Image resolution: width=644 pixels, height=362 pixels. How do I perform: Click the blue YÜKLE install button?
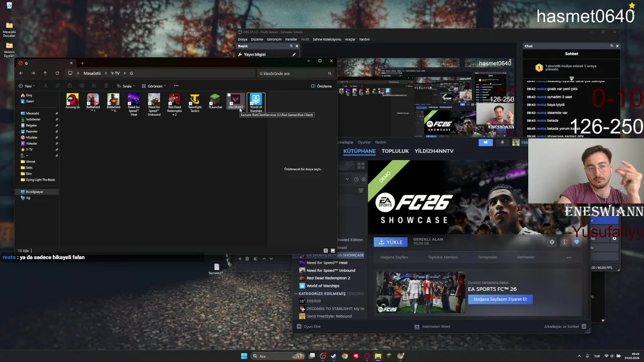[390, 242]
